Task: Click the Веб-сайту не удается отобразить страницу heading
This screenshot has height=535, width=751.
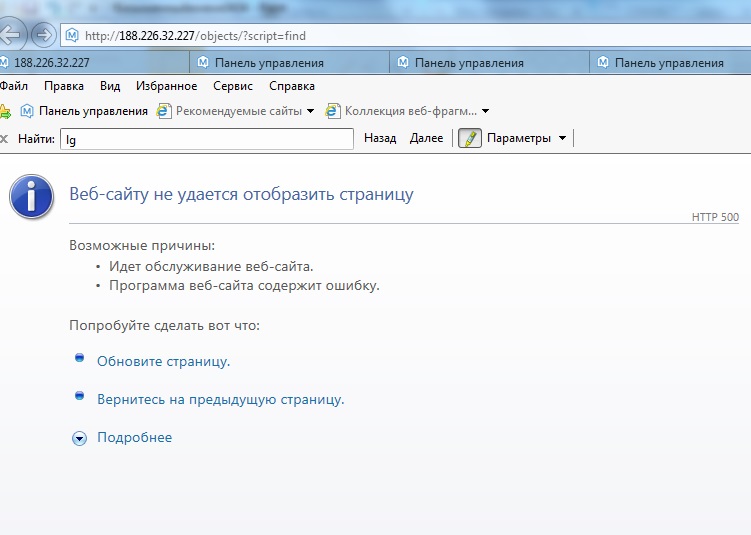Action: (x=241, y=194)
